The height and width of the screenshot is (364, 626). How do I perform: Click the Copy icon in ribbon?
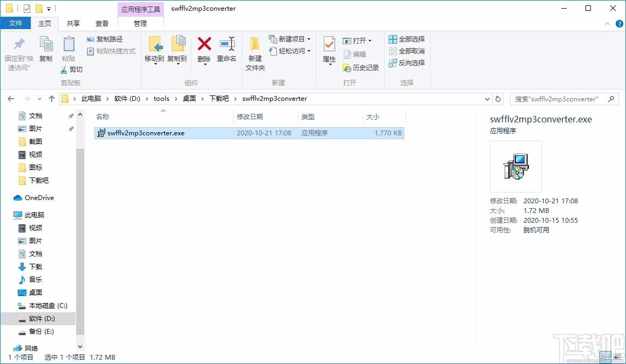click(x=46, y=44)
